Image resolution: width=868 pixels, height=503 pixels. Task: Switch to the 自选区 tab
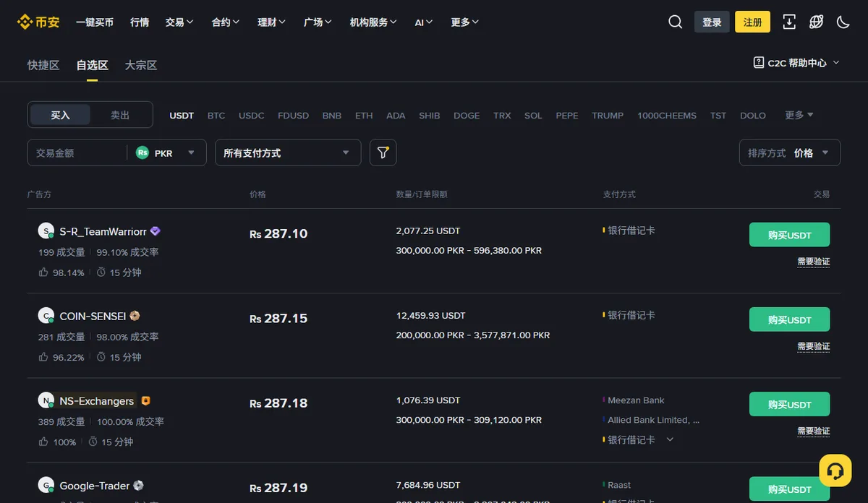point(93,65)
